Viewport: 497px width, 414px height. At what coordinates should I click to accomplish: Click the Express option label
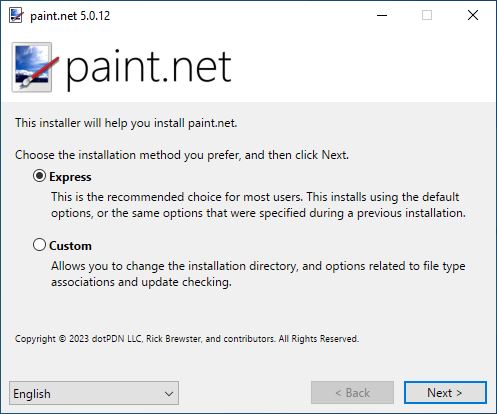70,177
